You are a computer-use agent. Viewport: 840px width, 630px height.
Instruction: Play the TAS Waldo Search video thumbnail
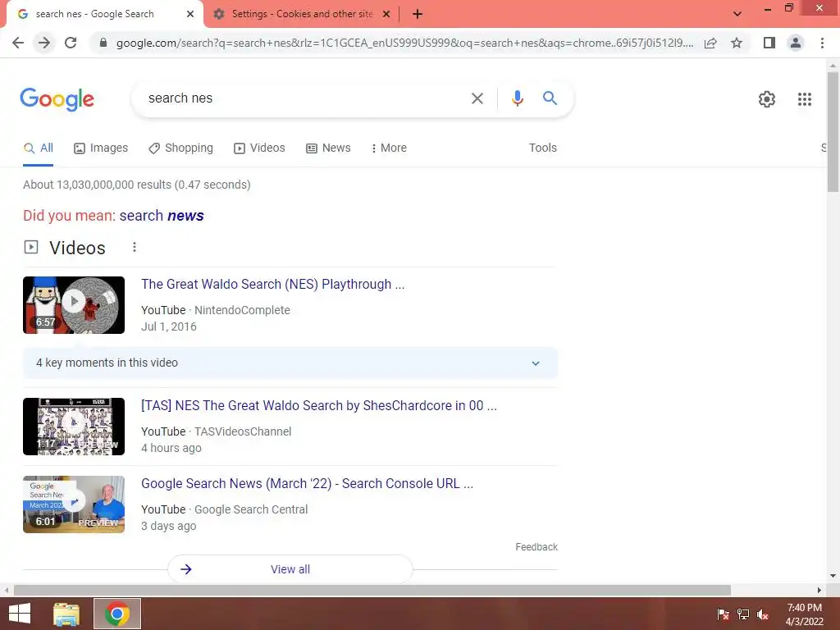74,427
